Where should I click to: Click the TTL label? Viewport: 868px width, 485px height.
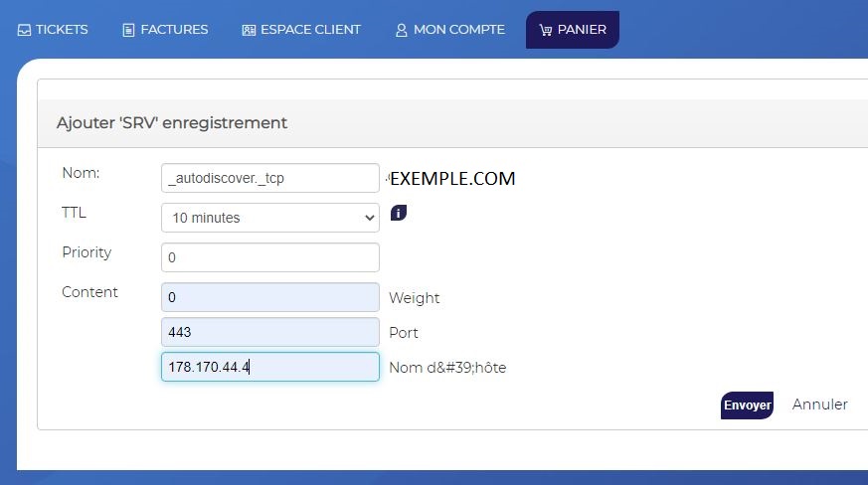(x=74, y=213)
